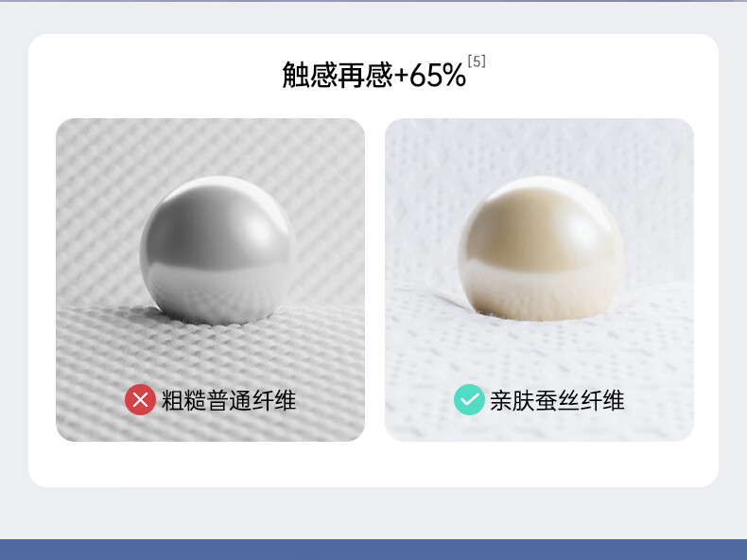Click the red X icon
Screen dimensions: 747x560
[x=140, y=399]
